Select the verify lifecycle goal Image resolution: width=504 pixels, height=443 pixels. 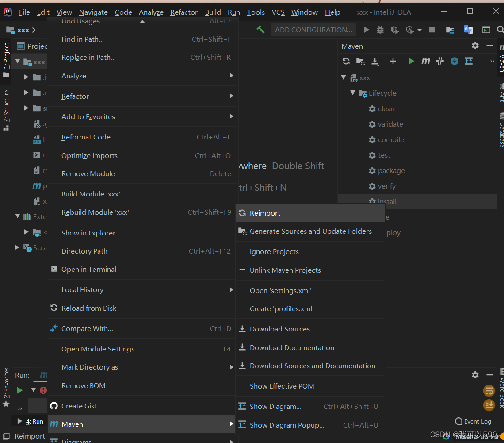(386, 186)
